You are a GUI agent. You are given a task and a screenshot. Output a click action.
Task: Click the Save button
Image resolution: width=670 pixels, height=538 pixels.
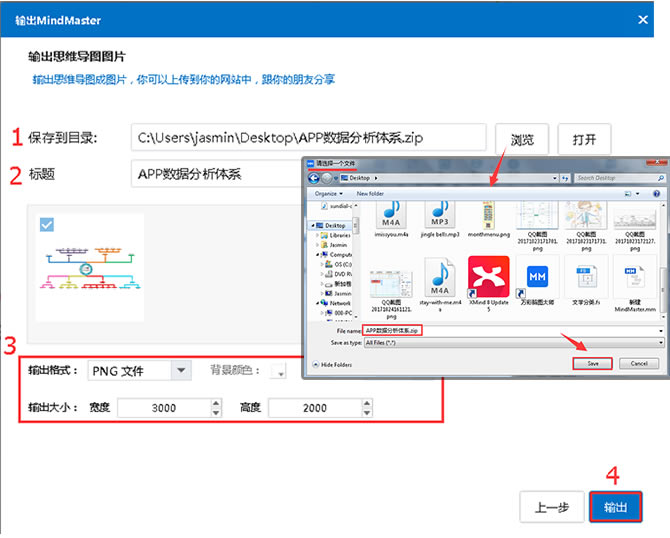point(593,363)
